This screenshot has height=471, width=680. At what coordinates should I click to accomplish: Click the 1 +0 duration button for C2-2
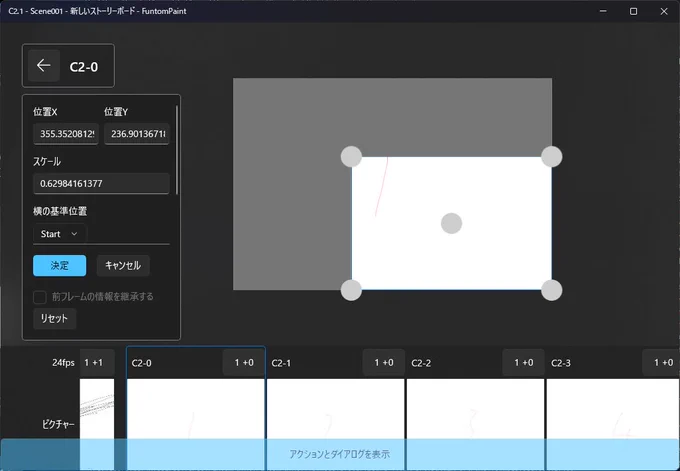523,363
